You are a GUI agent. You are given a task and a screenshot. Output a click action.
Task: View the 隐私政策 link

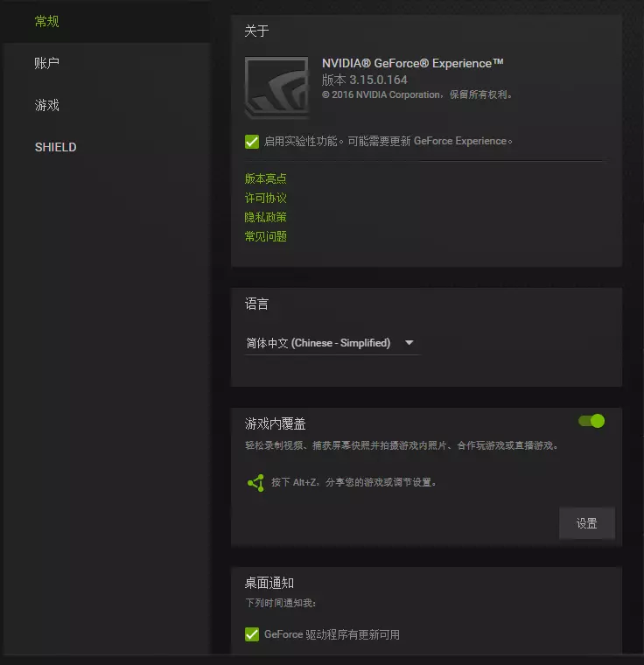[x=266, y=217]
